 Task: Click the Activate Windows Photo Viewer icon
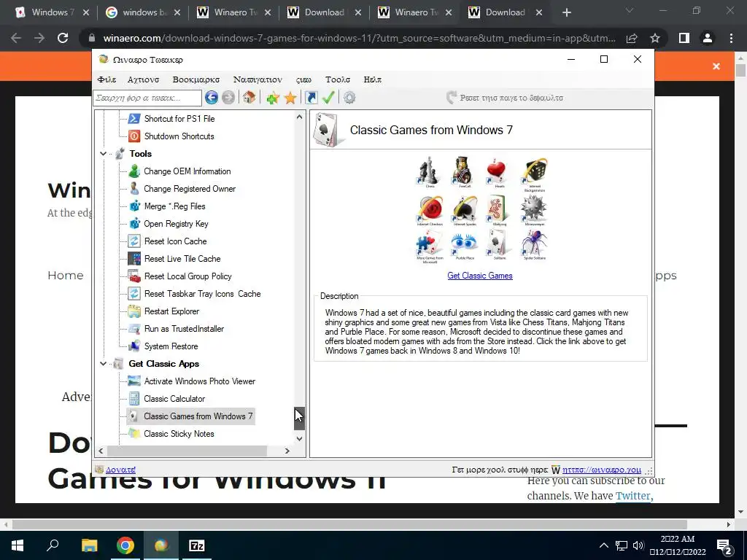click(x=134, y=381)
